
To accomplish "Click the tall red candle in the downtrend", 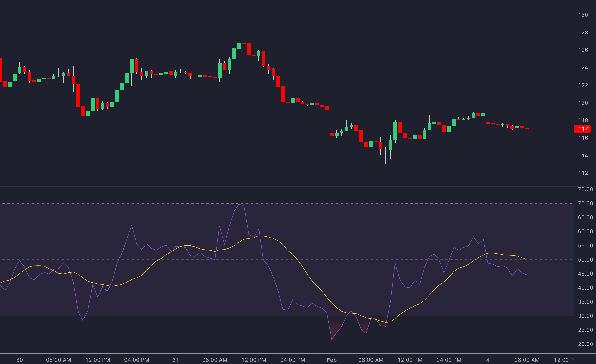I will point(283,94).
